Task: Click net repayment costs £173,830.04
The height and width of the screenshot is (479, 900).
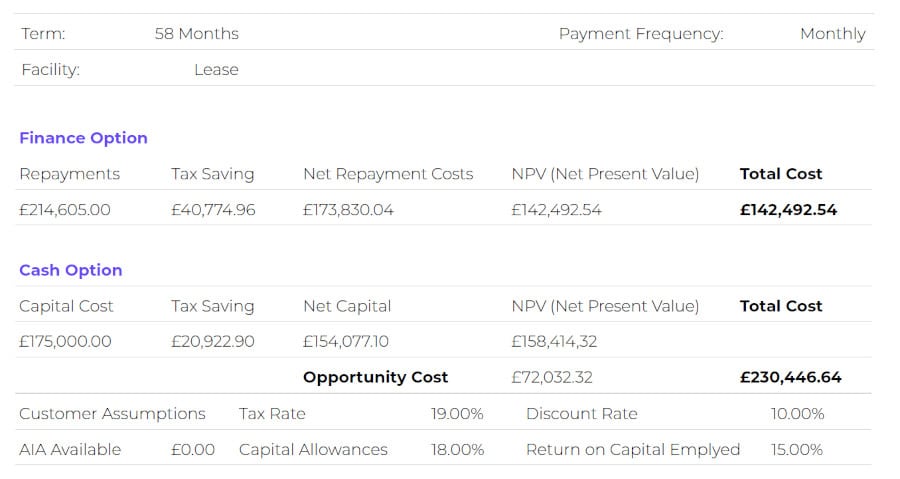Action: tap(348, 210)
